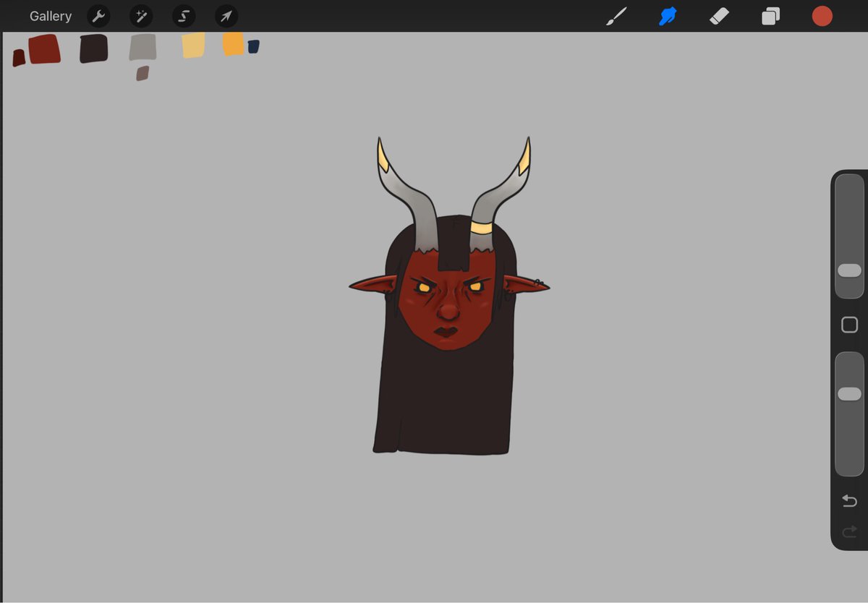Click the small navy blue palette swatch
Screen dimensions: 868x603
point(253,46)
